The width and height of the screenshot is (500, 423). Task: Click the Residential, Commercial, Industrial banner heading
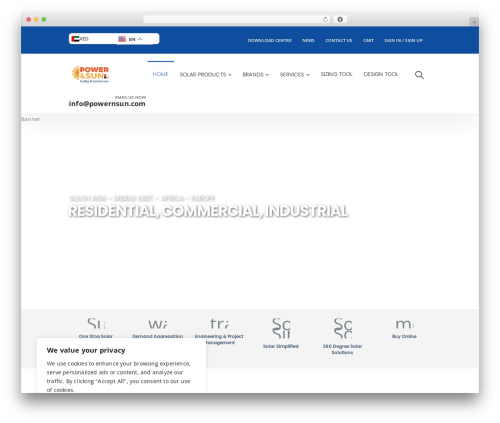click(208, 211)
